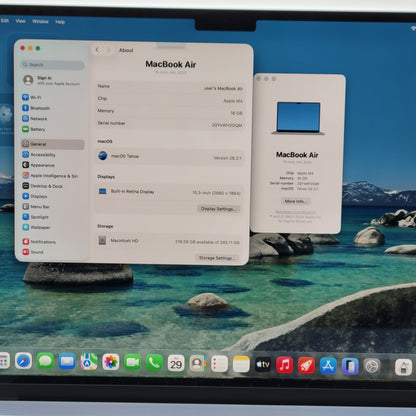
Task: Select Bluetooth in the settings sidebar
Action: (53, 108)
